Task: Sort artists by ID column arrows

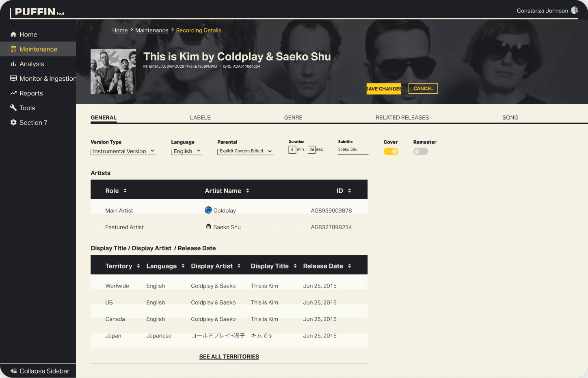Action: pos(349,191)
